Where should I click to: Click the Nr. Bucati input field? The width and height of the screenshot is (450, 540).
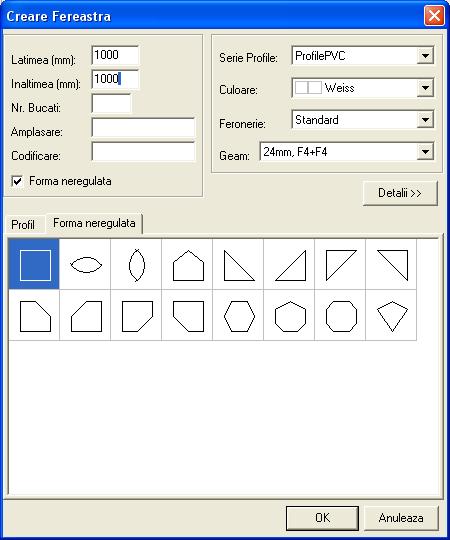pos(111,104)
